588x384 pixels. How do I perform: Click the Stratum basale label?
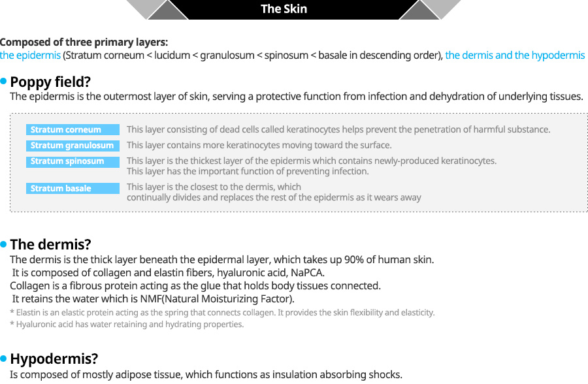pyautogui.click(x=73, y=188)
